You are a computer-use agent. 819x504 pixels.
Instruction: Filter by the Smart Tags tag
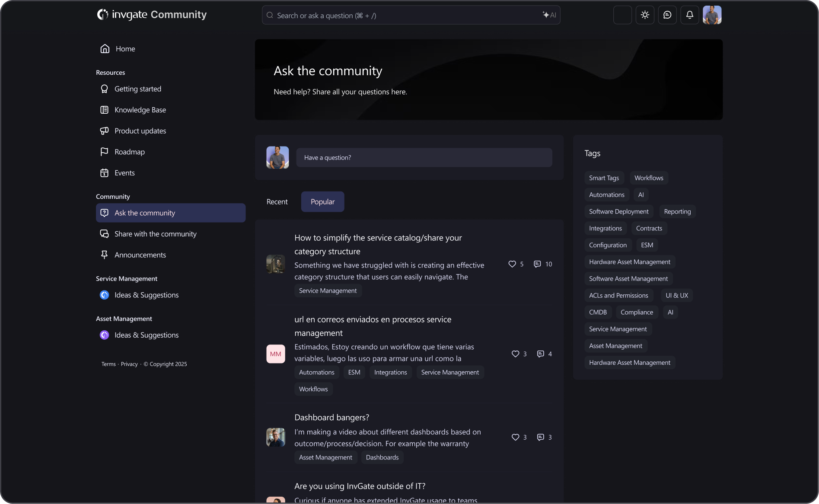[x=604, y=178]
